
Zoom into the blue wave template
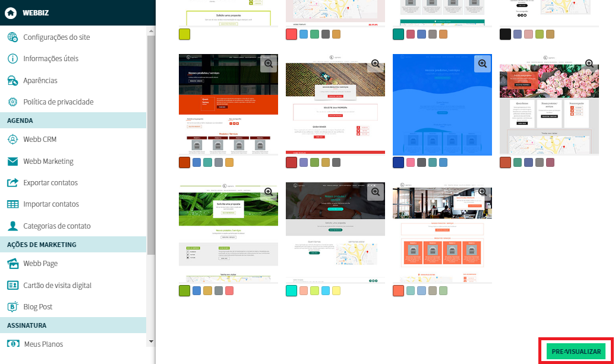(x=482, y=64)
